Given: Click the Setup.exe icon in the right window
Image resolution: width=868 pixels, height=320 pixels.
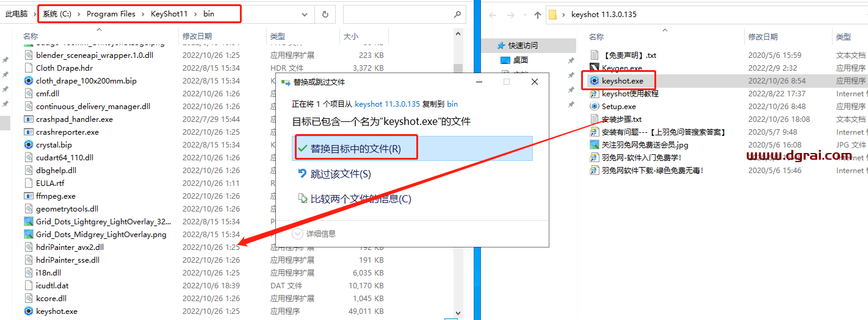Looking at the screenshot, I should (x=595, y=106).
